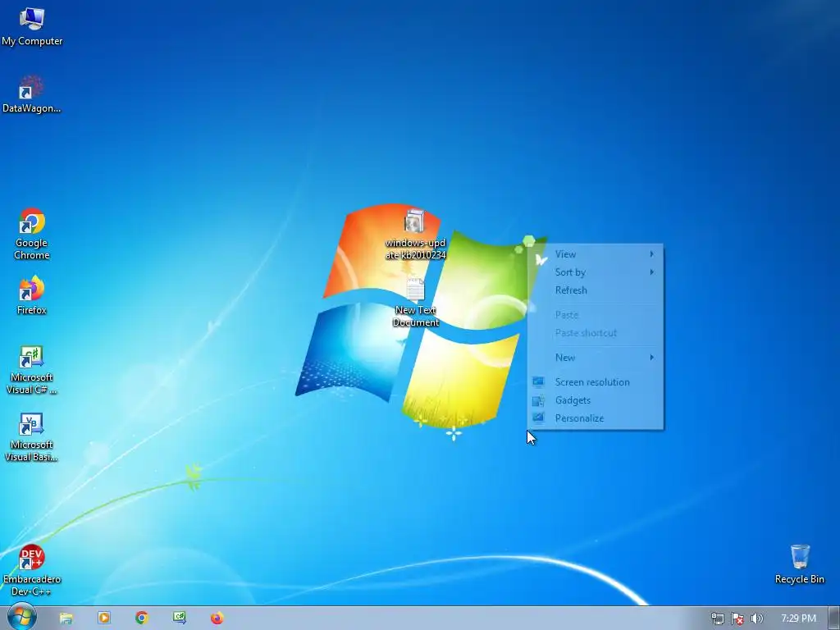The image size is (840, 630).
Task: Select the Microsoft Visual C# shortcut
Action: point(32,370)
